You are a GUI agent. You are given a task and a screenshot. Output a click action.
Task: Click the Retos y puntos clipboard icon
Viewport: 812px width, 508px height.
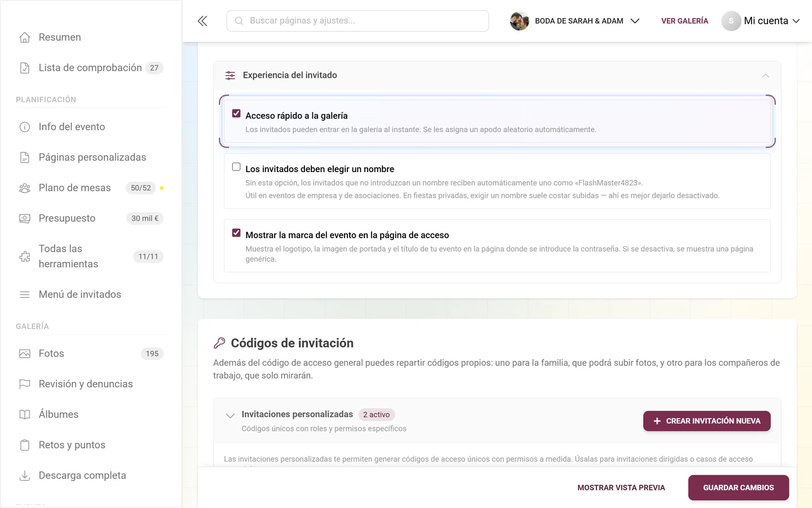pos(25,445)
